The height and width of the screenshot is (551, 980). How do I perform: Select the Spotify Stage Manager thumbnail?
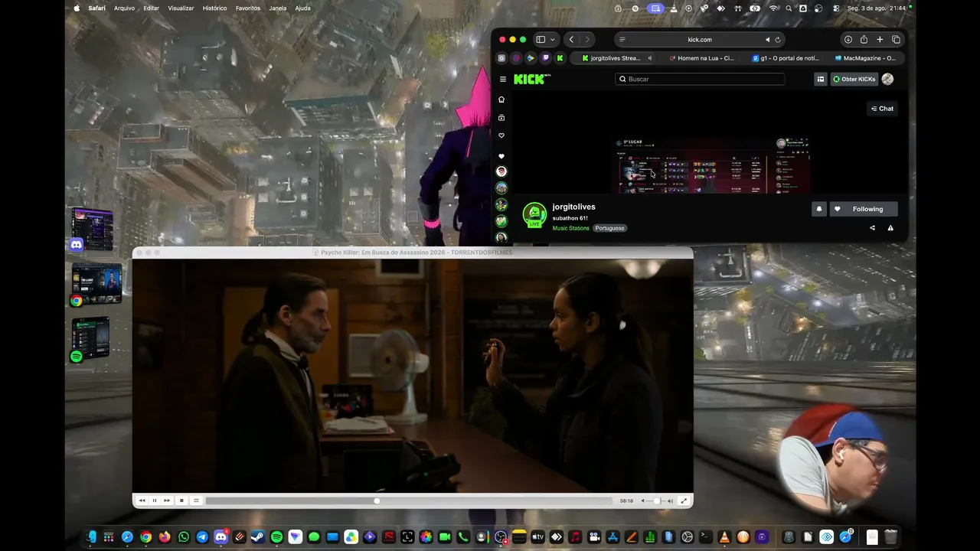[x=91, y=338]
